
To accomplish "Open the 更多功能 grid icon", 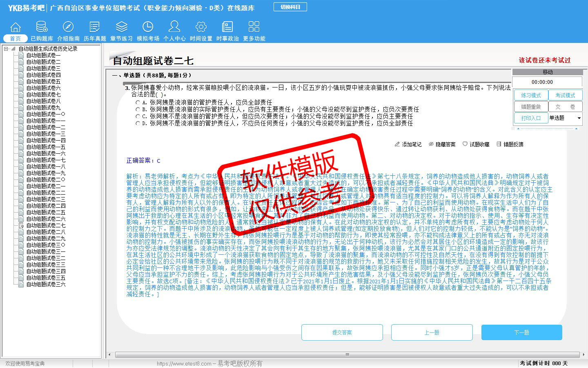I will (254, 27).
